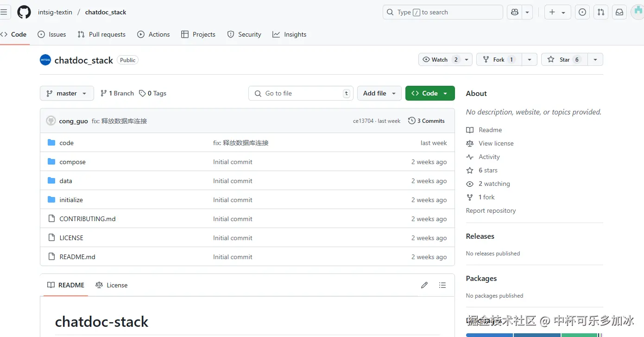644x337 pixels.
Task: View the 1 Branch link
Action: (x=117, y=93)
